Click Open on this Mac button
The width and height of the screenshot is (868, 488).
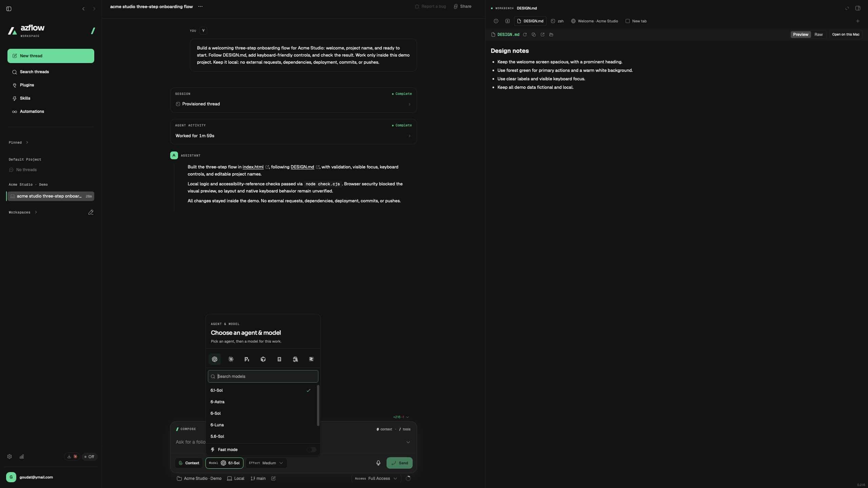coord(846,35)
